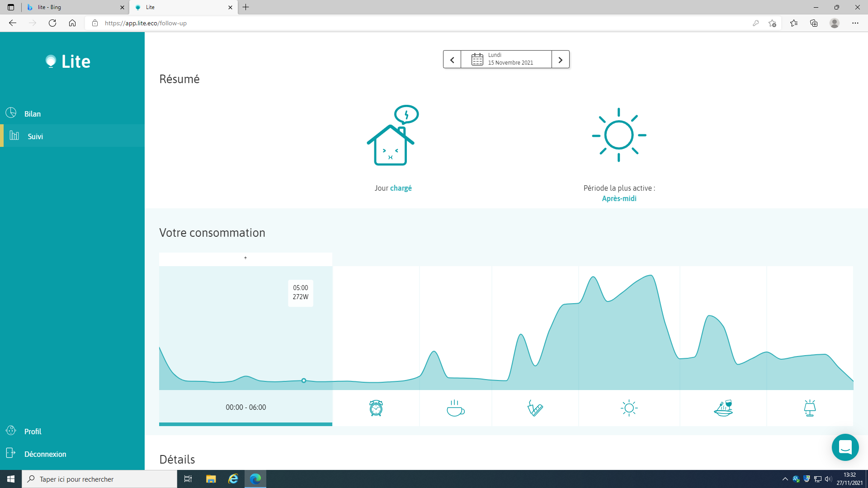Open the Bilan section in sidebar
This screenshot has height=488, width=868.
point(72,113)
